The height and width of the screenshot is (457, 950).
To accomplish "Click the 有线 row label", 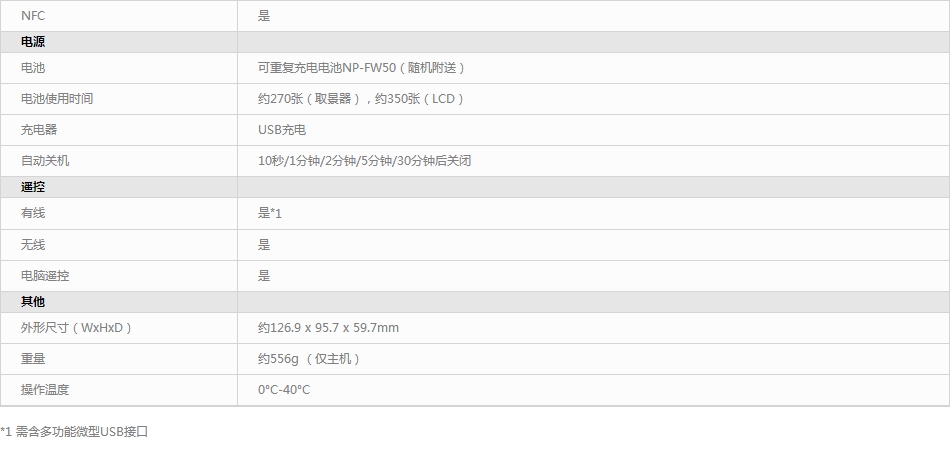I will (x=33, y=213).
